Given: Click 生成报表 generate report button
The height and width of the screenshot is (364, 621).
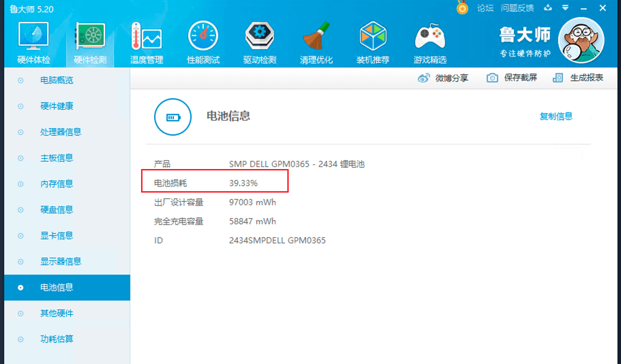Looking at the screenshot, I should [578, 78].
